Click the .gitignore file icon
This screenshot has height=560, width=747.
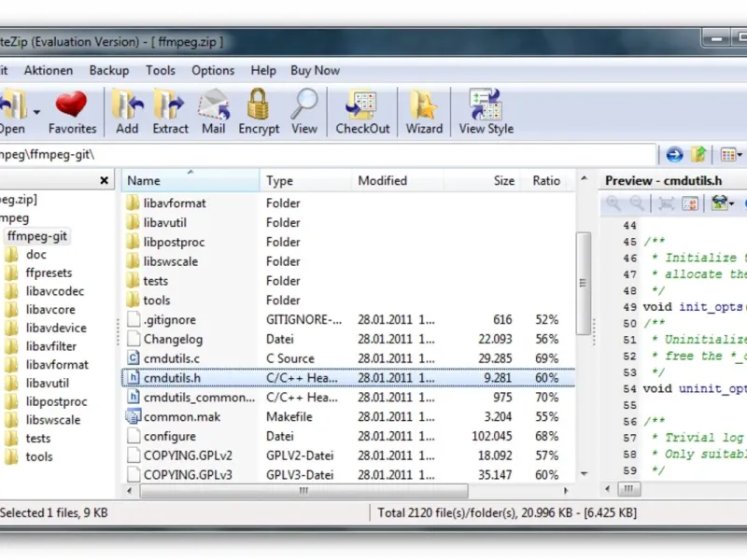tap(134, 319)
